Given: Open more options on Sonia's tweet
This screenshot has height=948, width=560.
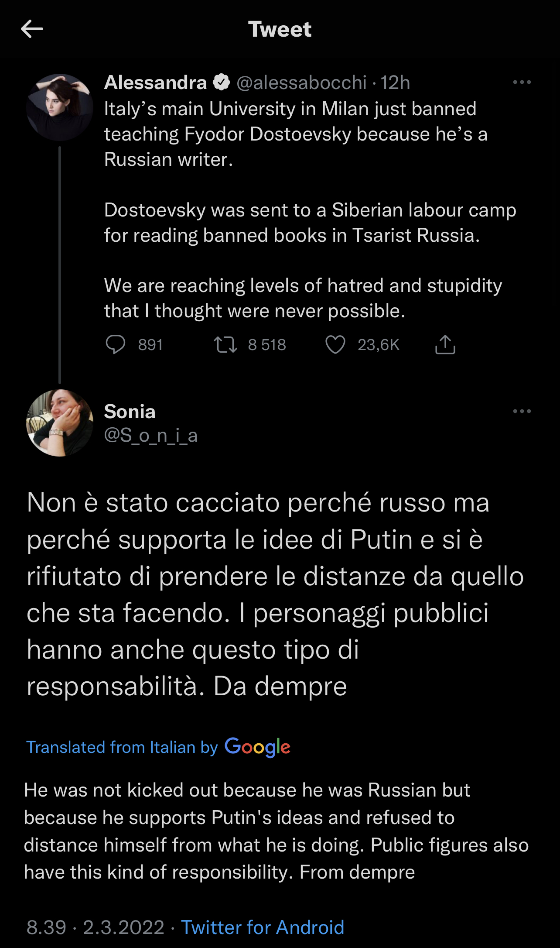Looking at the screenshot, I should 522,411.
